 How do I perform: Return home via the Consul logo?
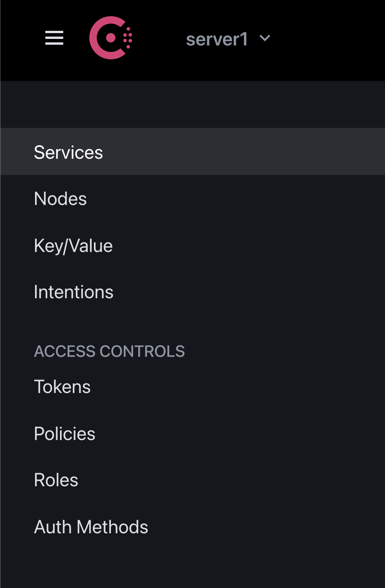[x=110, y=38]
